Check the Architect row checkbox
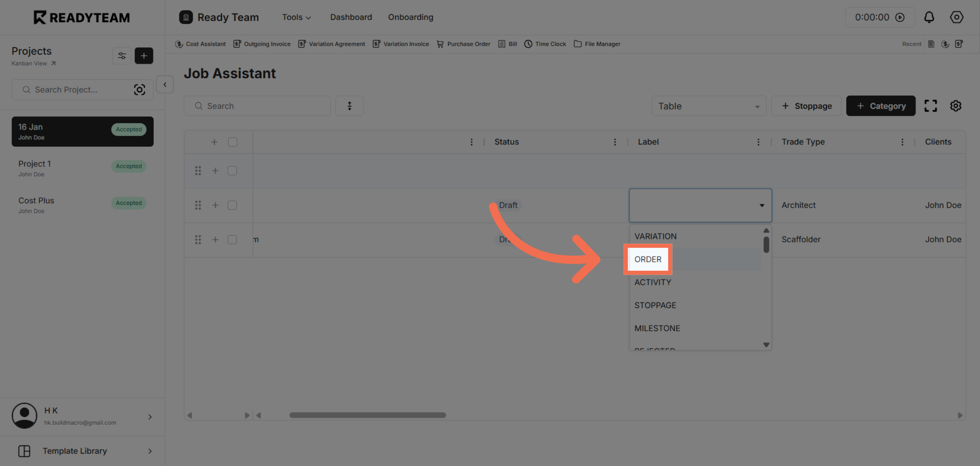The image size is (980, 466). (x=232, y=205)
